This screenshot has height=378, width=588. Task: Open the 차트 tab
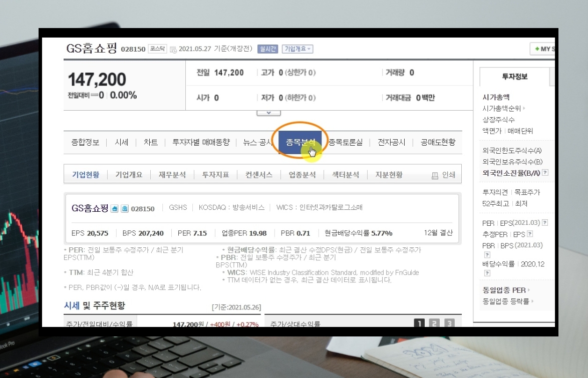(151, 142)
